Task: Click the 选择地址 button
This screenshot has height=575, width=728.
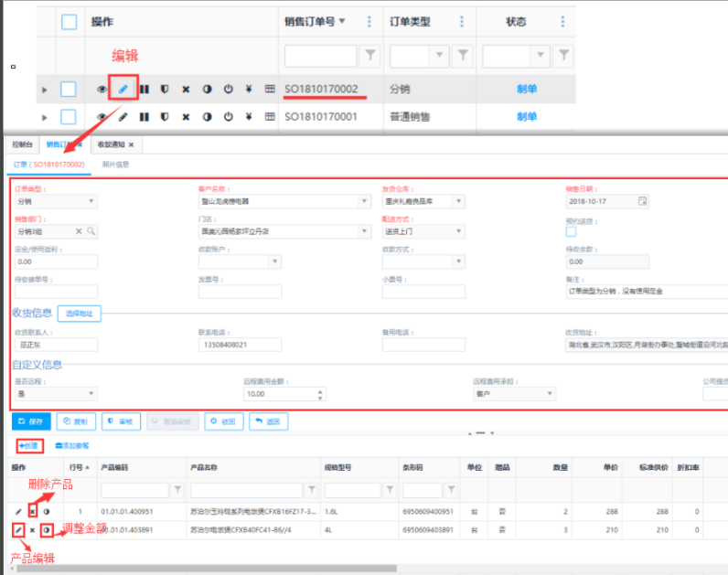Action: [80, 314]
